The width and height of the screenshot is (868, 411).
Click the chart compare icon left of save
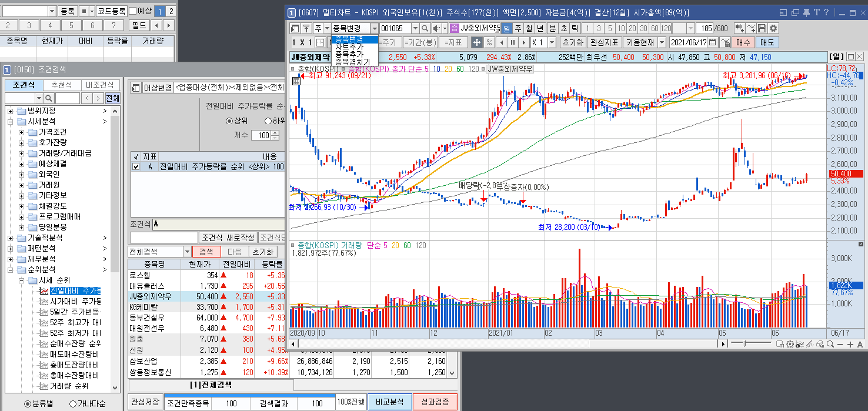coord(739,28)
